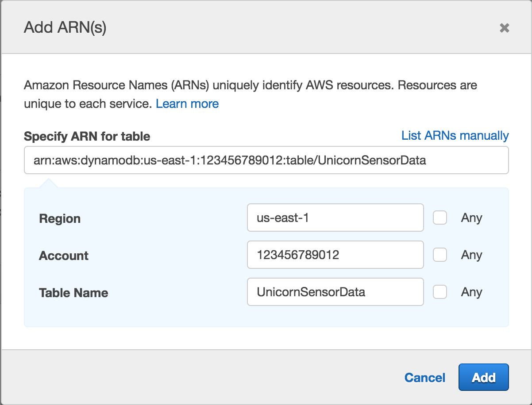Check Any for Region

pos(440,218)
